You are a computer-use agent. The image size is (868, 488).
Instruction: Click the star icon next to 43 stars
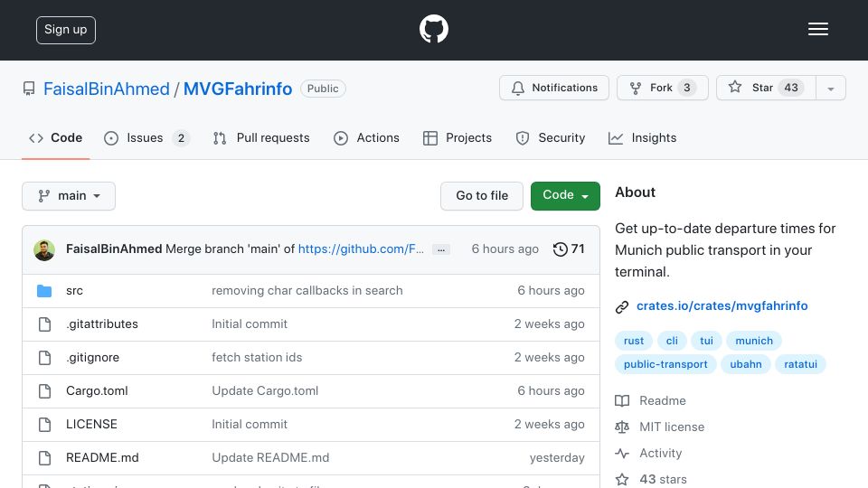click(x=622, y=479)
